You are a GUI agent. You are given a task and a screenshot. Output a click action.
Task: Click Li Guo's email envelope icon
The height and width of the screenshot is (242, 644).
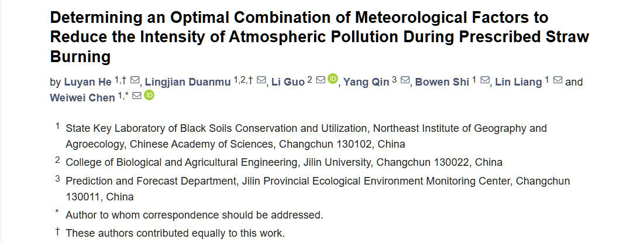pyautogui.click(x=321, y=80)
